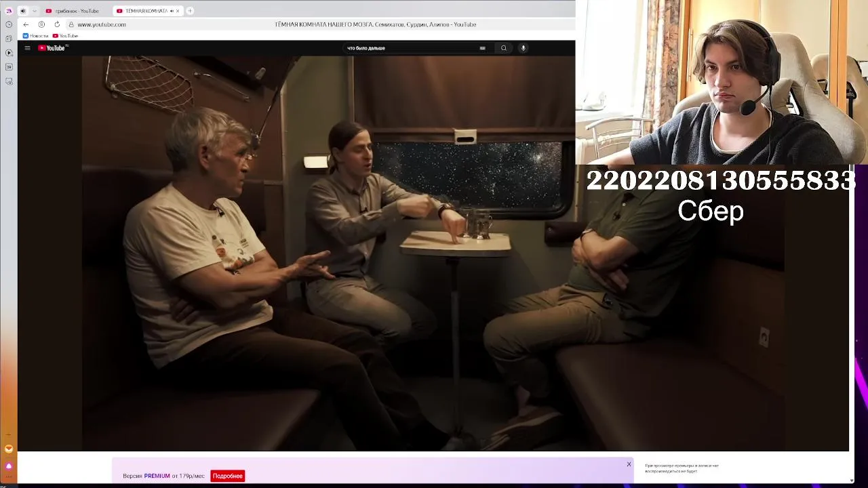The width and height of the screenshot is (868, 488).
Task: Close the Premium promo banner
Action: click(629, 464)
